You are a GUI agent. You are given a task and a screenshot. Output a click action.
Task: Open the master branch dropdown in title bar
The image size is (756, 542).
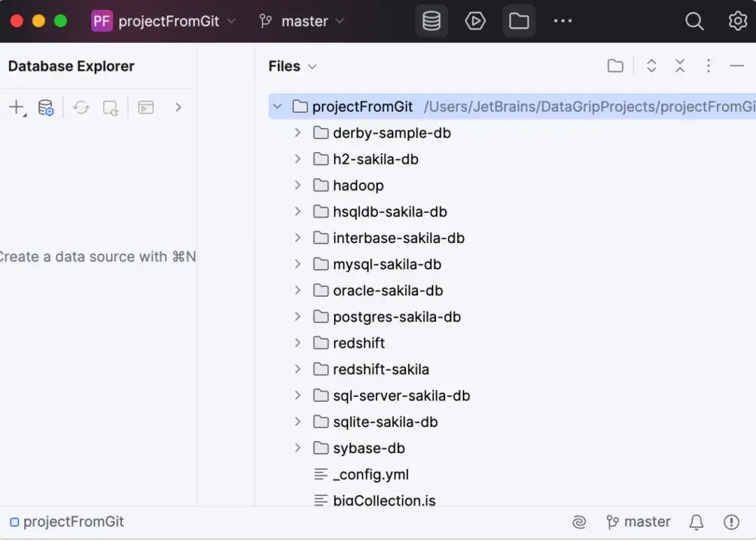coord(302,21)
